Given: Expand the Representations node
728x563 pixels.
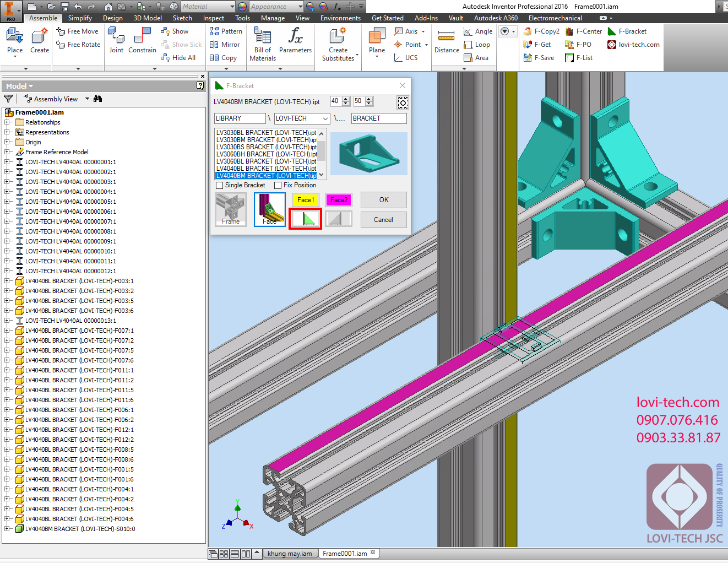Looking at the screenshot, I should [7, 132].
